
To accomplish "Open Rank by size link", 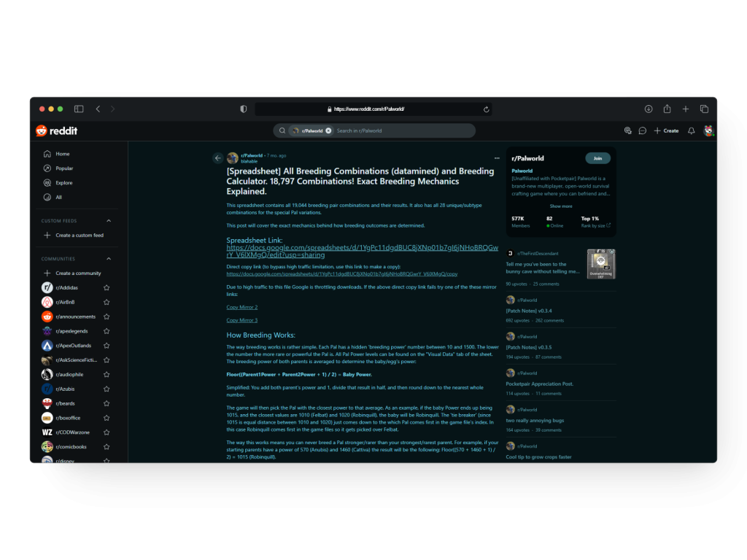I will [x=595, y=226].
